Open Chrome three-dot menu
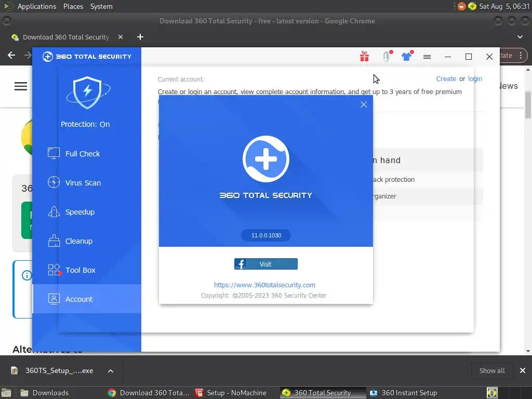532x399 pixels. tap(521, 55)
